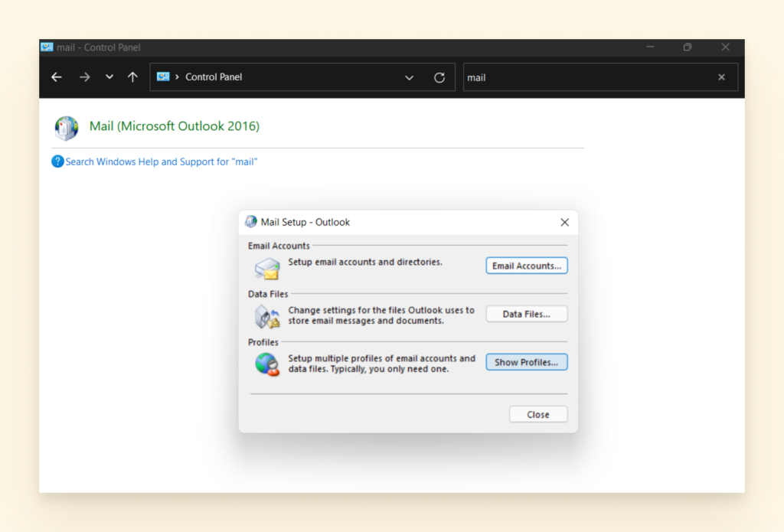This screenshot has height=532, width=784.
Task: Open the Mail (Microsoft Outlook 2016) icon
Action: [x=67, y=128]
